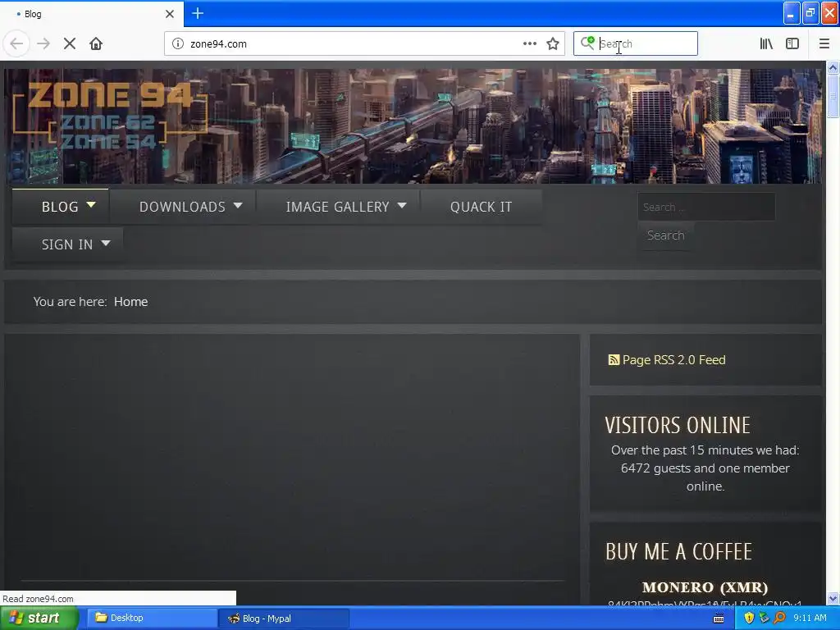Click the 9:11 AM system clock

click(810, 619)
